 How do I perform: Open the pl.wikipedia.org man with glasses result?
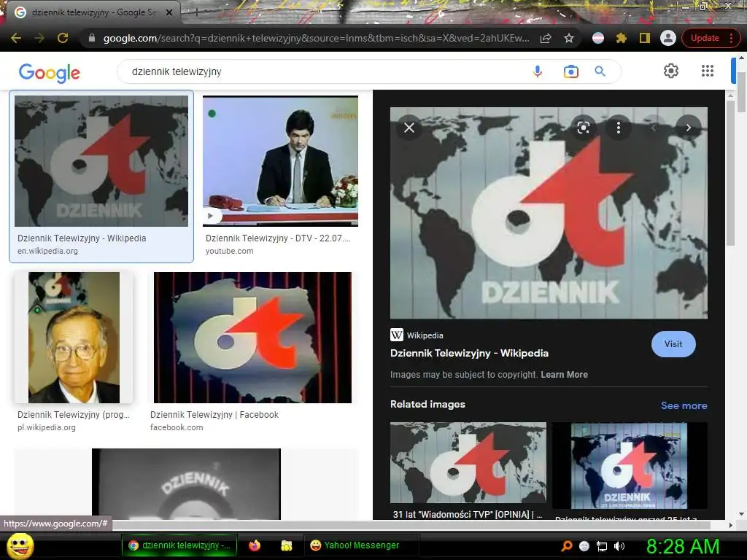[x=74, y=338]
